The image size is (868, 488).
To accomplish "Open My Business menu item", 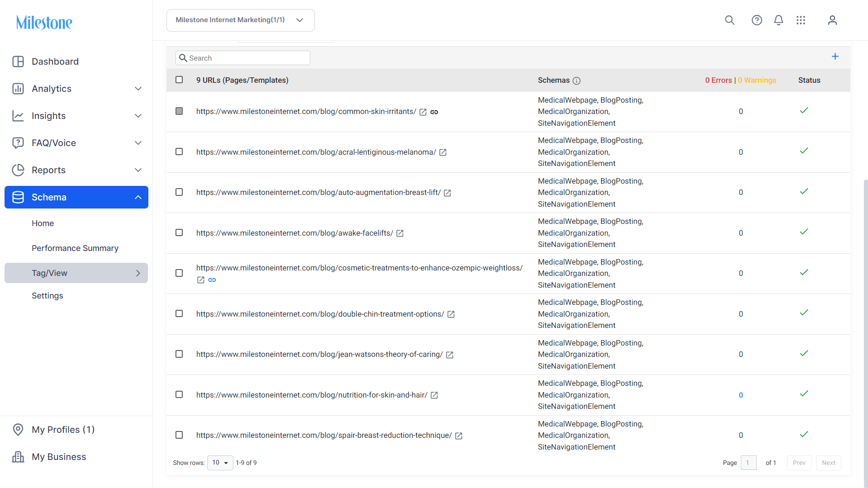I will tap(59, 457).
